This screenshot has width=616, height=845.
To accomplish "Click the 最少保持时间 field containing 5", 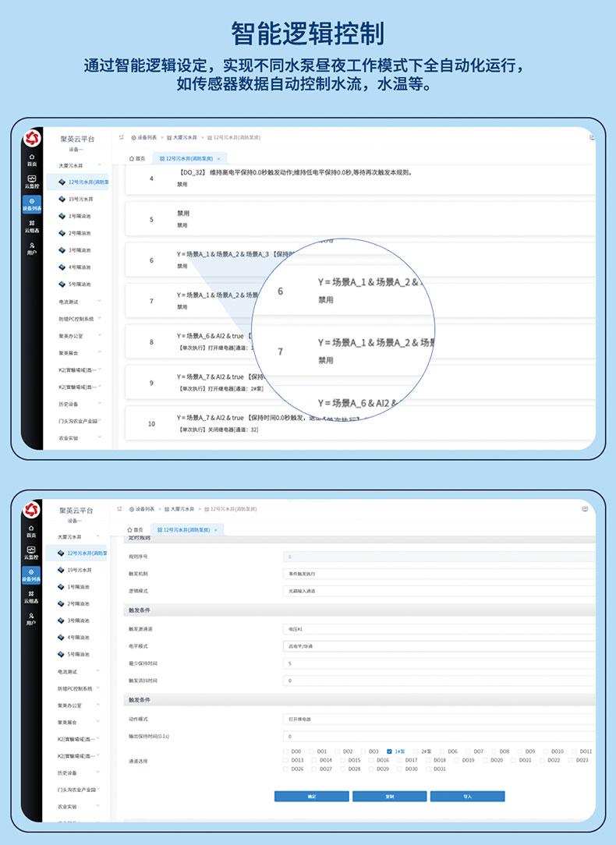I will pos(439,663).
